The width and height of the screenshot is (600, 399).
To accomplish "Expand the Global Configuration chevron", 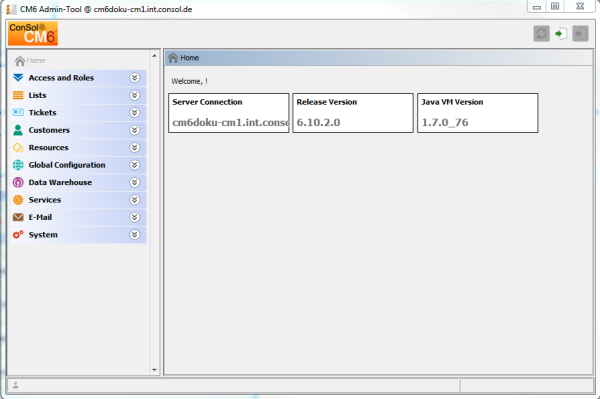I will pyautogui.click(x=135, y=165).
